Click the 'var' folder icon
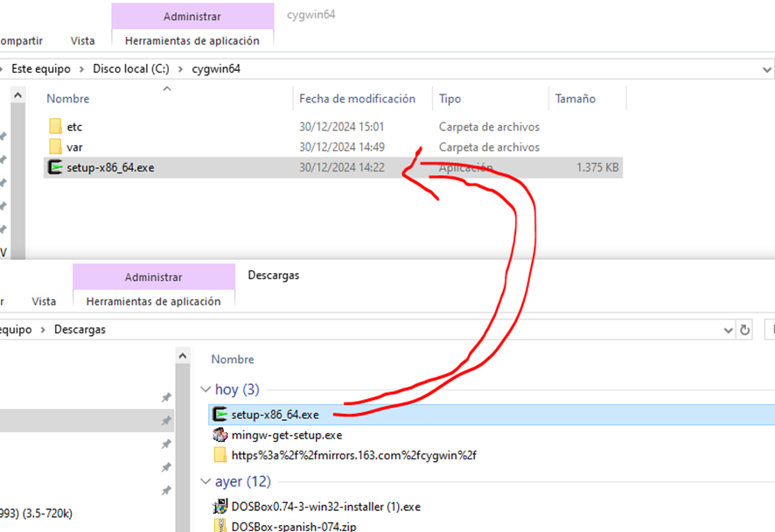The image size is (775, 532). (x=55, y=147)
